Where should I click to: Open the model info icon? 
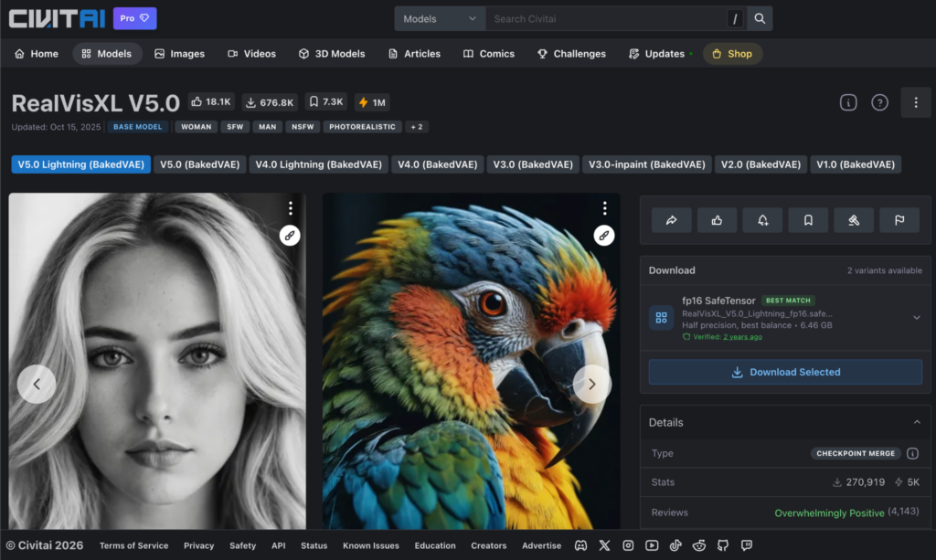848,102
